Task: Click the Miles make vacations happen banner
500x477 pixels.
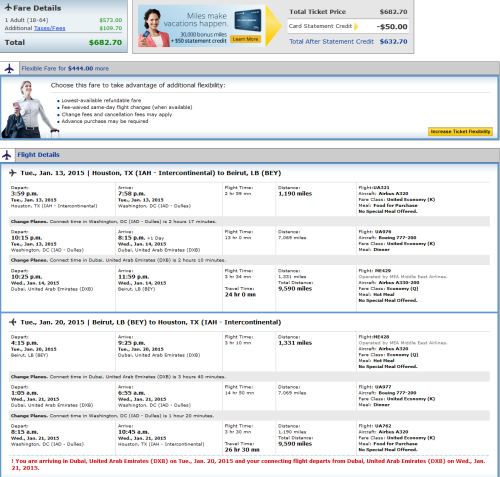Action: point(201,26)
